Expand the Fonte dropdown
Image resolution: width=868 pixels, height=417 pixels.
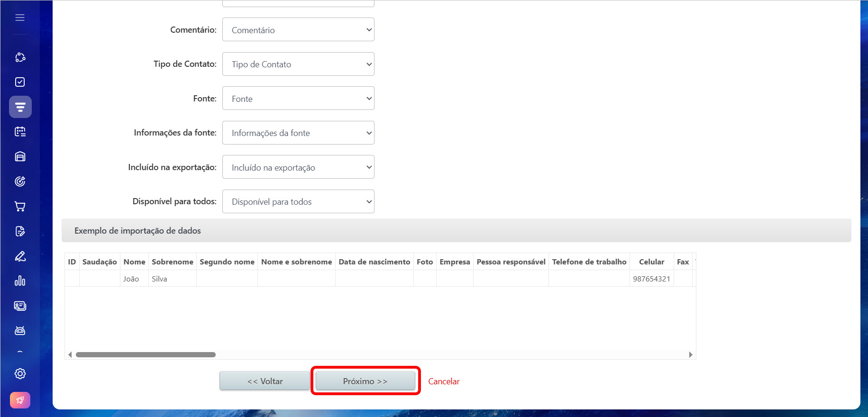tap(298, 99)
